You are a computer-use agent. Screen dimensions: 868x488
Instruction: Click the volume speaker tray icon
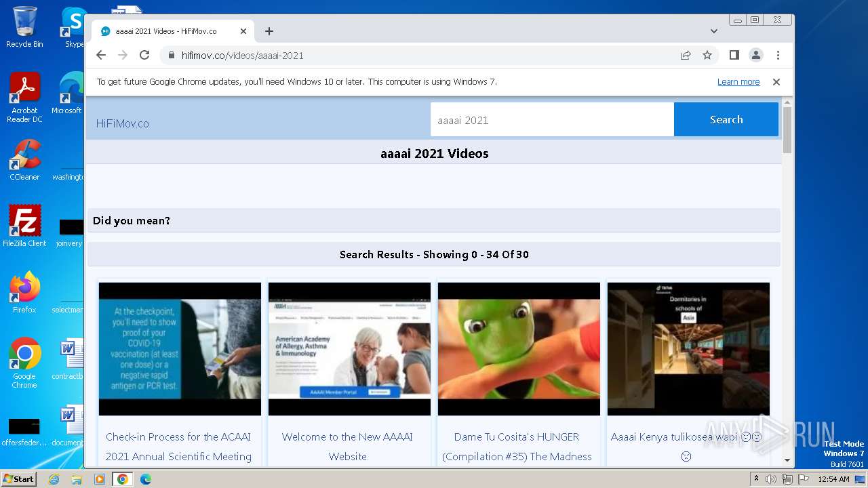tap(771, 479)
